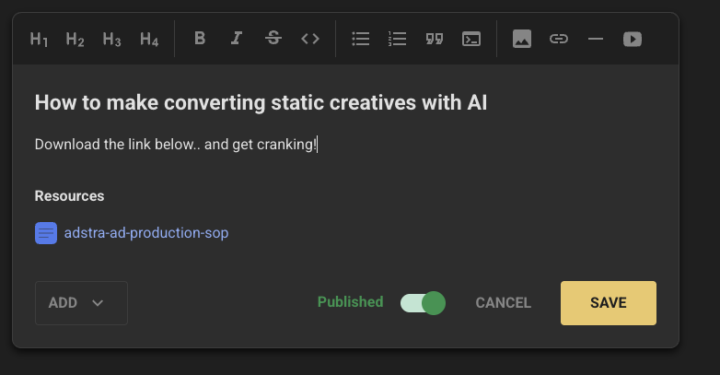The image size is (720, 375).
Task: Apply Heading 2 formatting
Action: tap(75, 39)
